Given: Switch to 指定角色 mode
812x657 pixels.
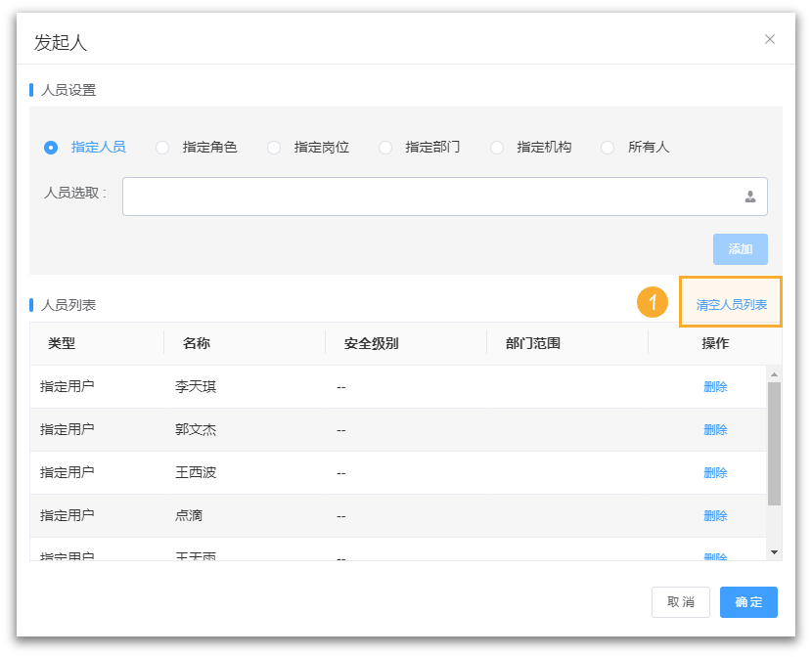Looking at the screenshot, I should [x=161, y=147].
